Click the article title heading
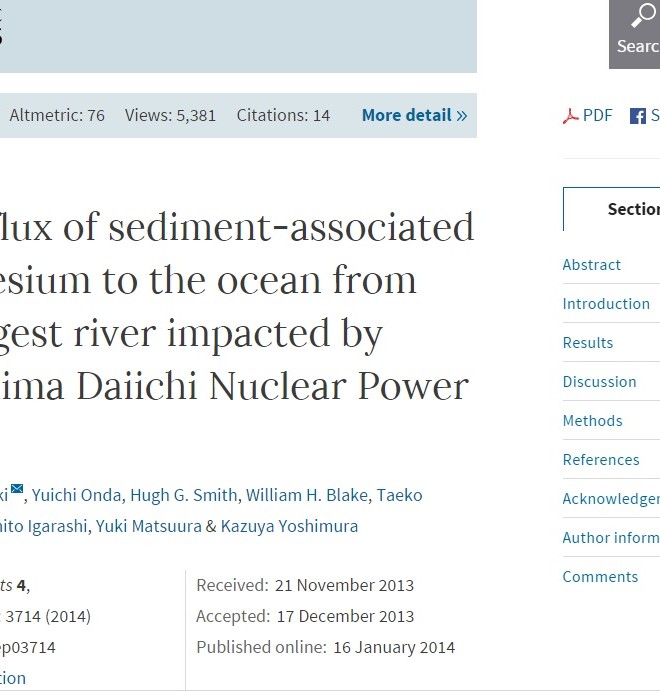 [x=236, y=307]
